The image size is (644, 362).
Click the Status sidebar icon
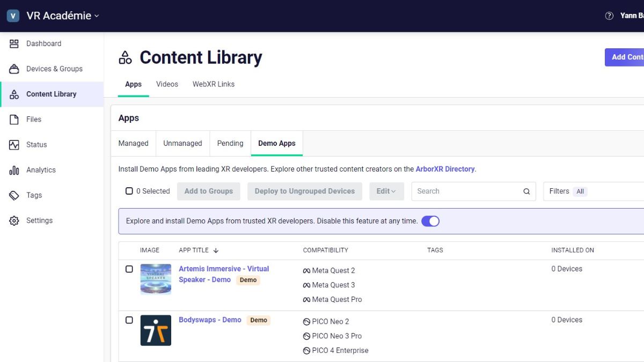coord(14,145)
